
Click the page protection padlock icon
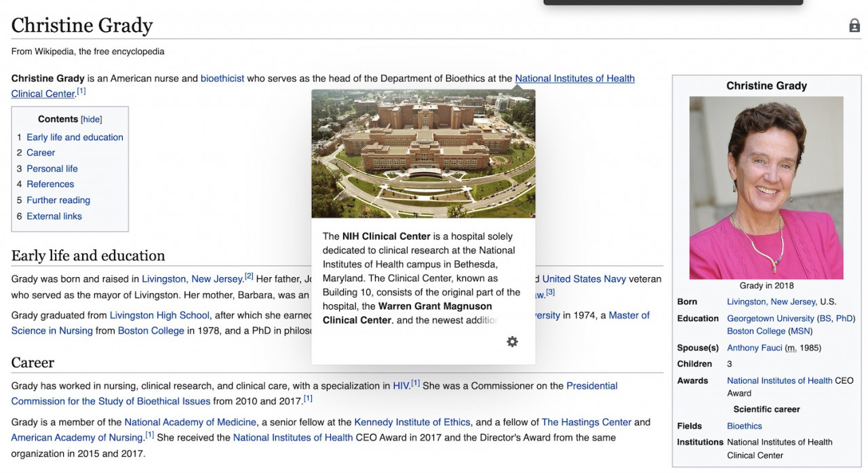pyautogui.click(x=854, y=26)
